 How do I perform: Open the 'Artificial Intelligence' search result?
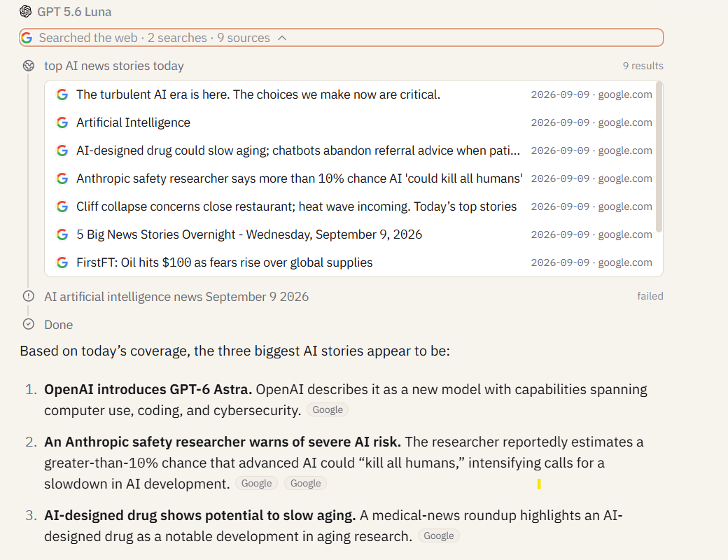click(x=353, y=122)
